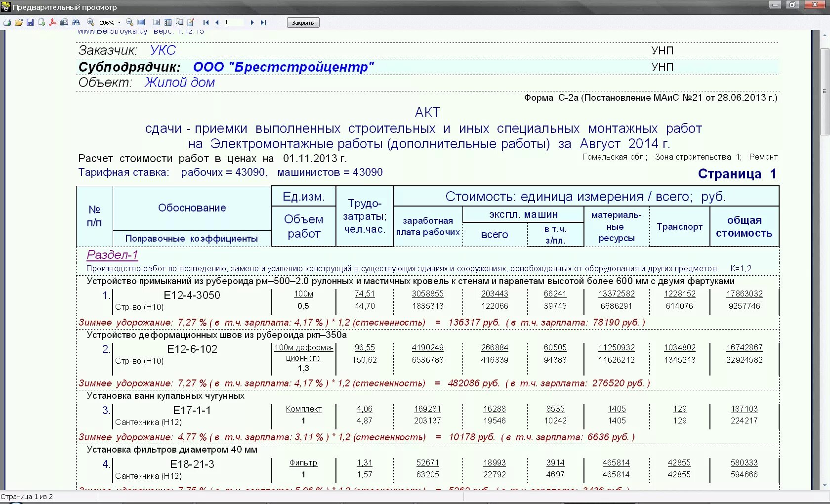Click the object name Жилой дом
Image resolution: width=830 pixels, height=504 pixels.
pos(180,83)
